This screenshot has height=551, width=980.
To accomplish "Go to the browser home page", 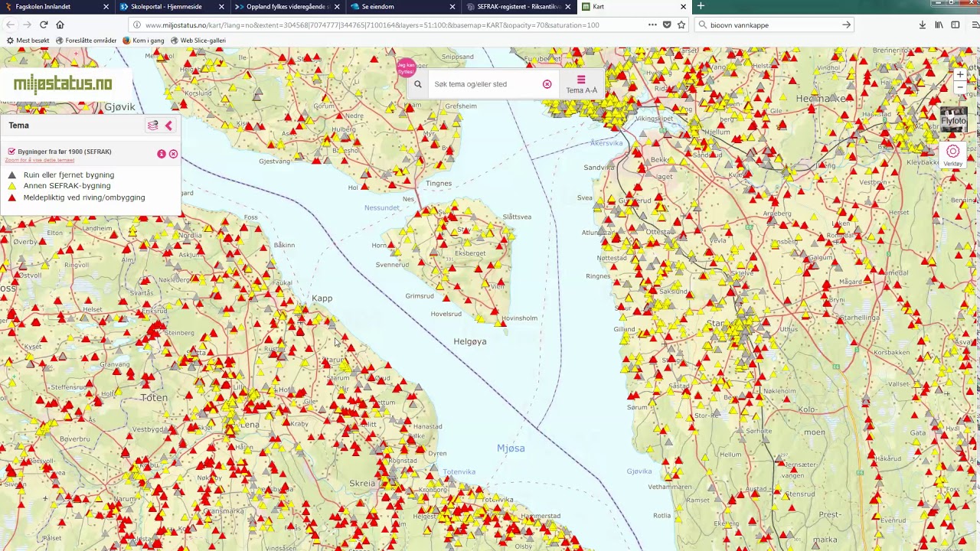I will point(60,25).
